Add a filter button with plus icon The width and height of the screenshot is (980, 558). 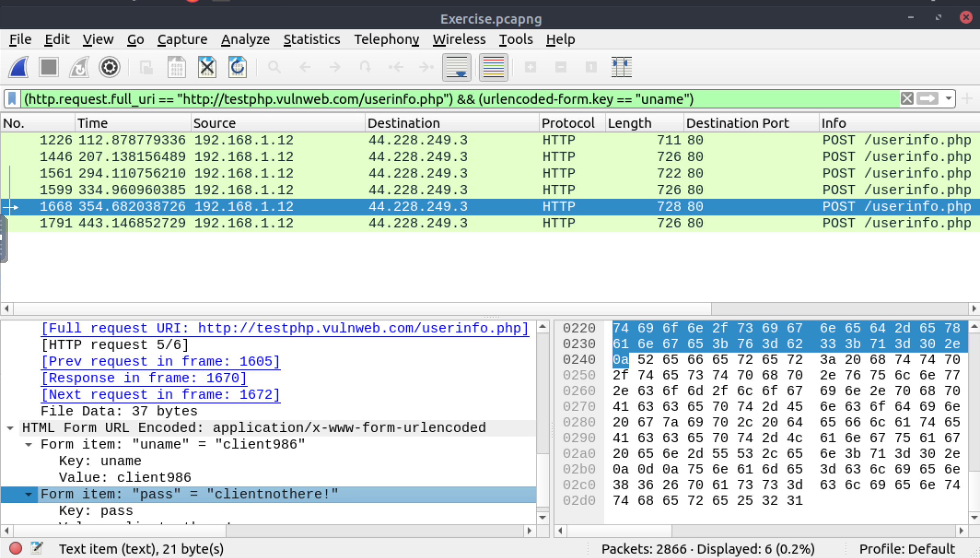[x=967, y=99]
